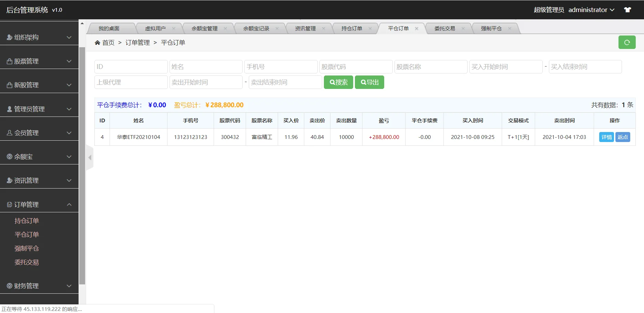The image size is (644, 313).
Task: Click the 导出 export button
Action: point(369,82)
